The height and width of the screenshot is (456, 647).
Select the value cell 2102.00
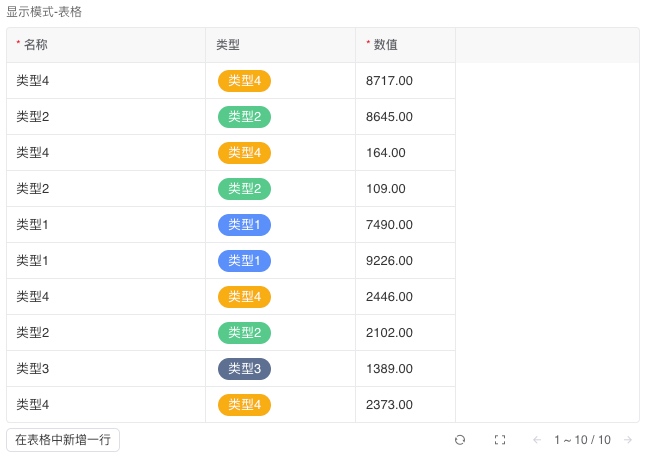point(390,333)
